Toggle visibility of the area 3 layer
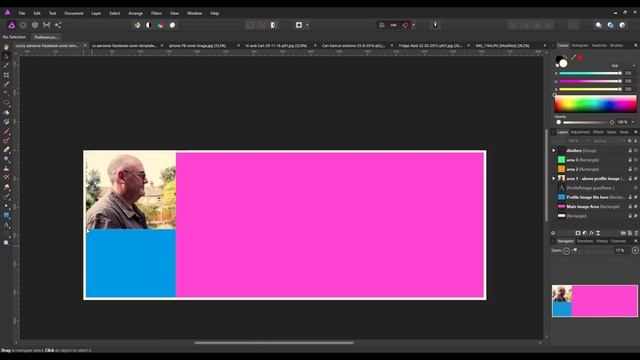640x360 pixels. 636,160
